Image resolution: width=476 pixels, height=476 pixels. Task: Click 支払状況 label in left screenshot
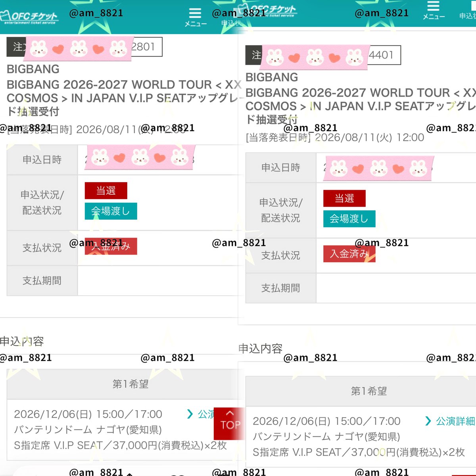[x=42, y=248]
